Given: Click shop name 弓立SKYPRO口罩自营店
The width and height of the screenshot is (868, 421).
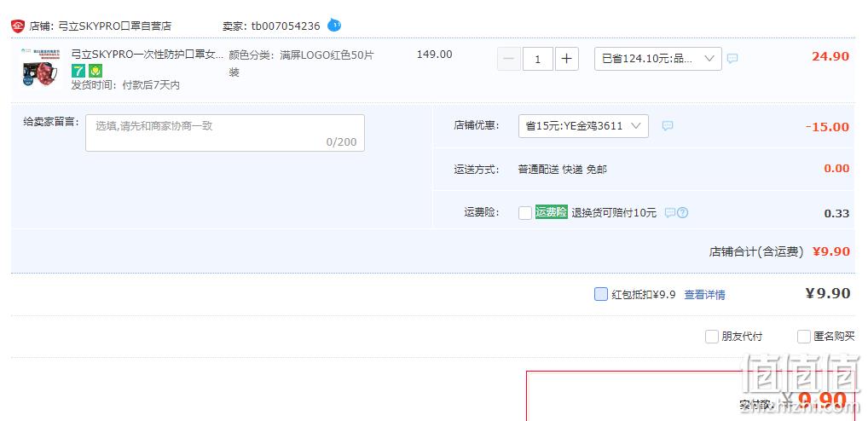Looking at the screenshot, I should (115, 26).
